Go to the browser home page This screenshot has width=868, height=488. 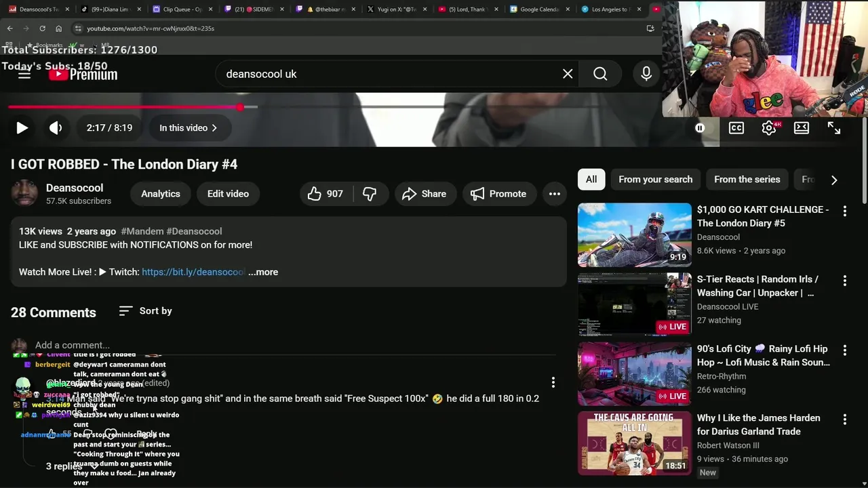tap(58, 28)
